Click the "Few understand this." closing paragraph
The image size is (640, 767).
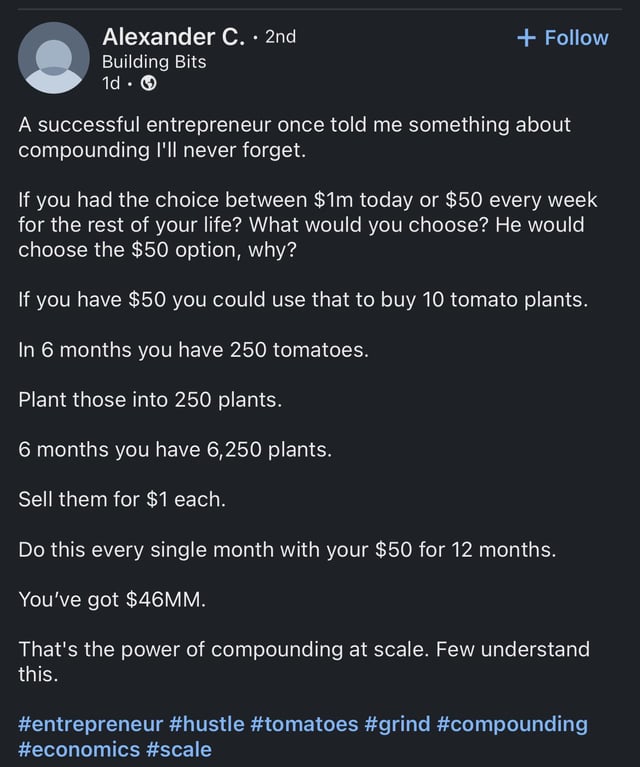(304, 662)
